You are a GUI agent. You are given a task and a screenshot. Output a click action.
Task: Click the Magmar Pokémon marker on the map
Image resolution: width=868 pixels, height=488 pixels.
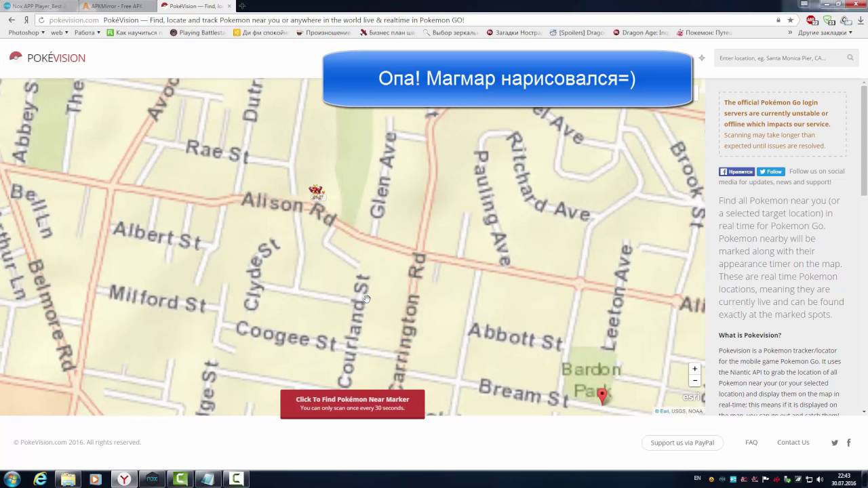[316, 191]
